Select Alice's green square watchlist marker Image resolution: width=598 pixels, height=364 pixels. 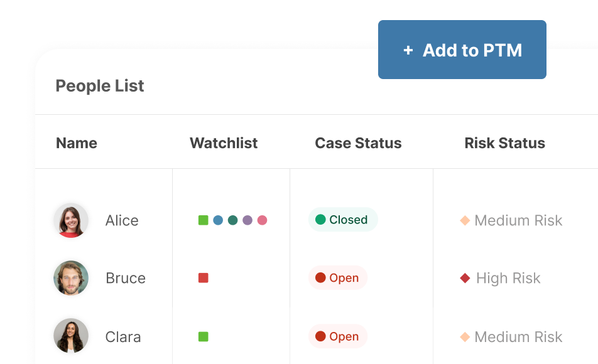click(204, 220)
